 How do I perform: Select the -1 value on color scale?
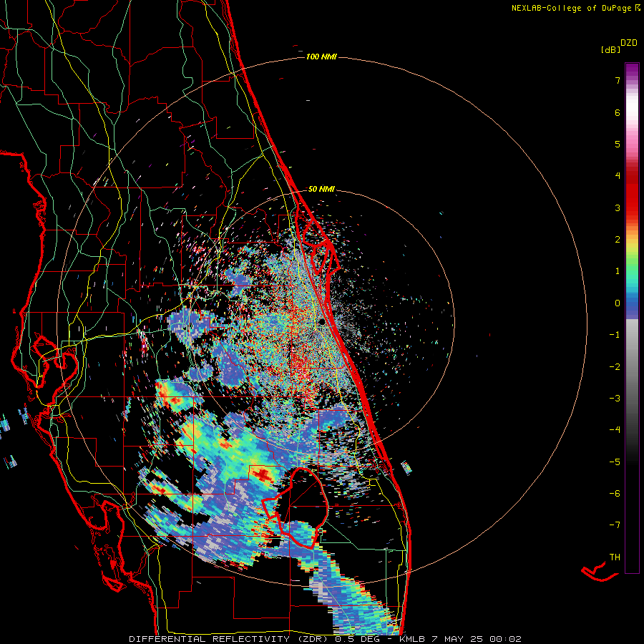click(615, 335)
